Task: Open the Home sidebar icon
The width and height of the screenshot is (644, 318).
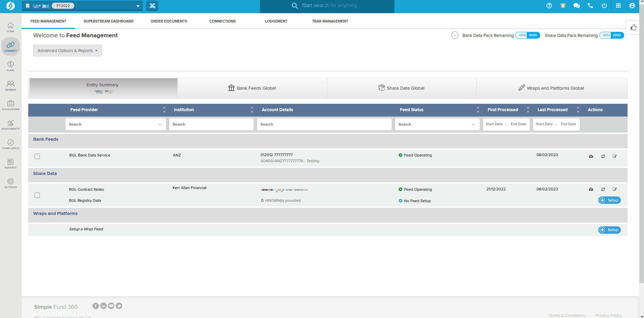Action: click(10, 27)
